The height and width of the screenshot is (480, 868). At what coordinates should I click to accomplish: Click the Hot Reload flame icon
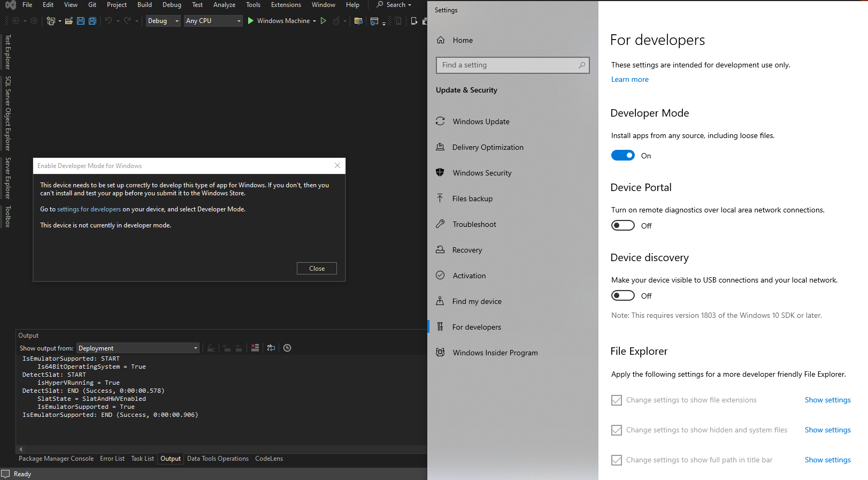(x=336, y=21)
